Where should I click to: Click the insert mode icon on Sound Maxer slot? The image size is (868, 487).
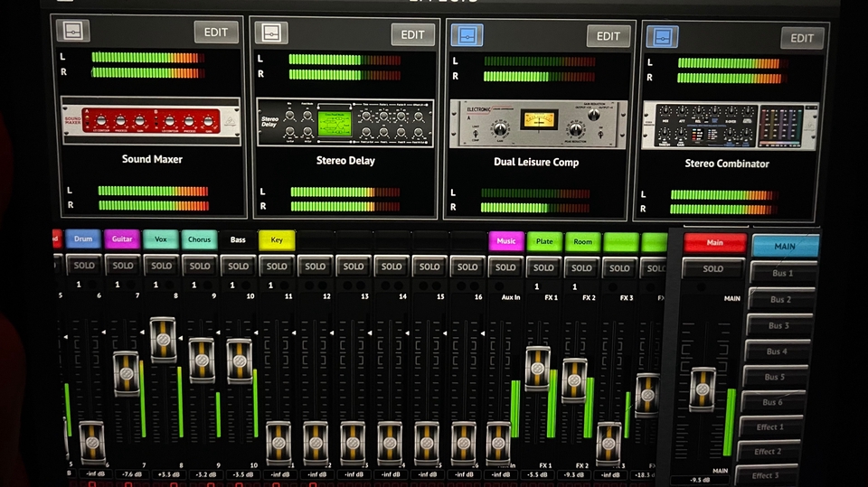click(71, 31)
